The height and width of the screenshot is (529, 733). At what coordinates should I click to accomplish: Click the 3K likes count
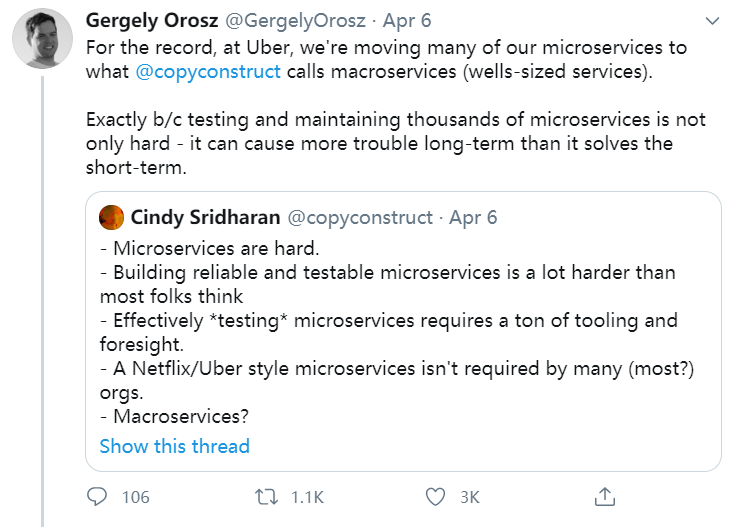coord(468,497)
